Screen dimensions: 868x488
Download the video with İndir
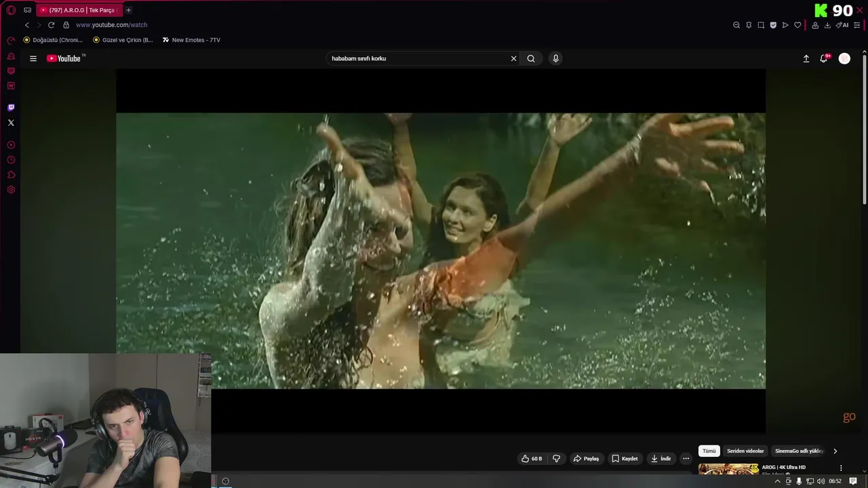660,459
